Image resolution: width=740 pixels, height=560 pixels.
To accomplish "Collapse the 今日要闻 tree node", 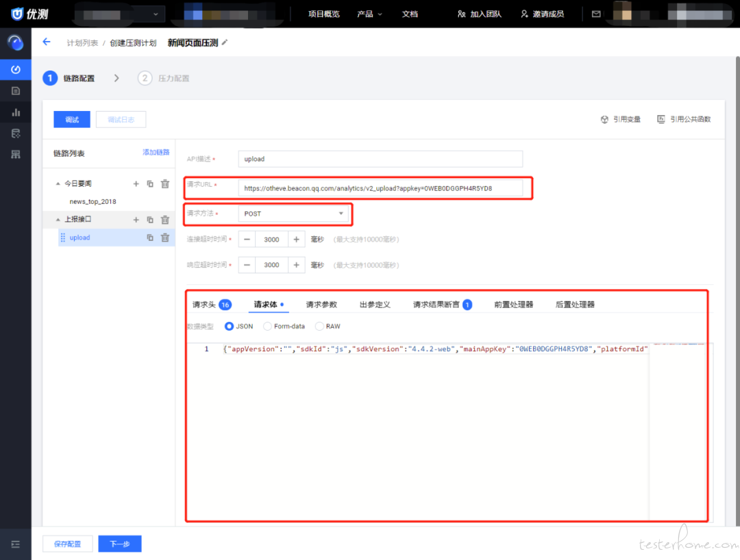I will 58,183.
